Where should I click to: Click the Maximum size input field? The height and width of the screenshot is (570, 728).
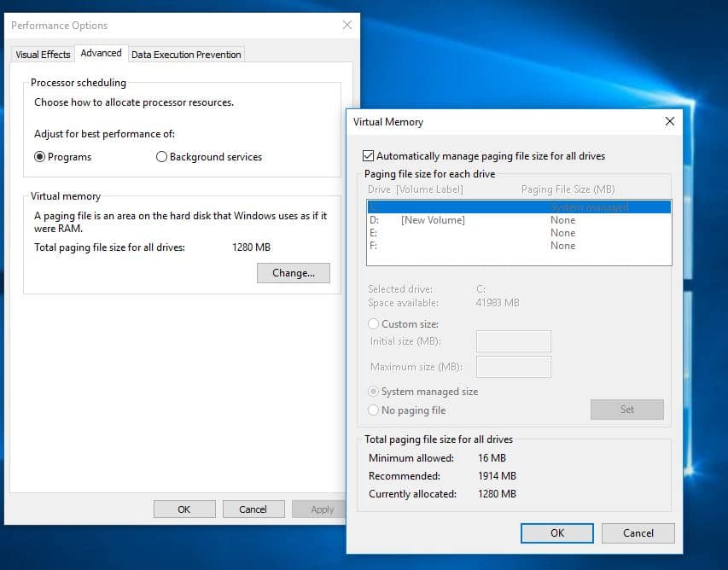pos(513,368)
